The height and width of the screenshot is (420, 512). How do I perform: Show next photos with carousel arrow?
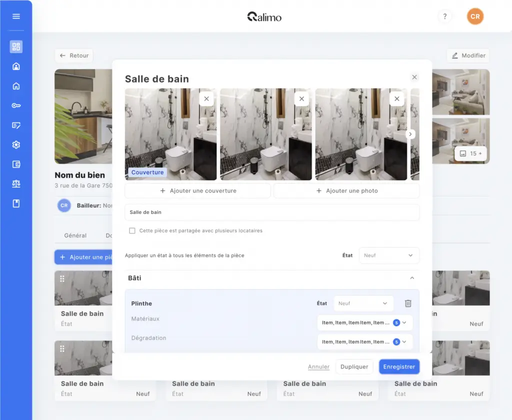410,134
